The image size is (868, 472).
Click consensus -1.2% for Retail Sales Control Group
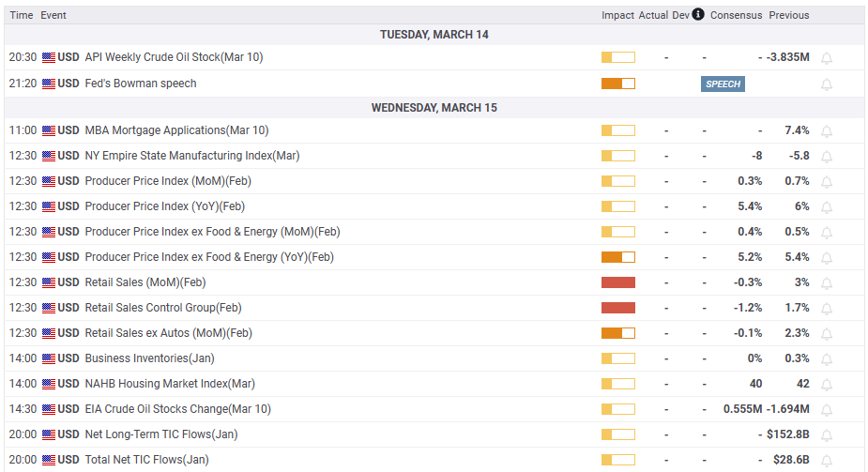click(748, 308)
